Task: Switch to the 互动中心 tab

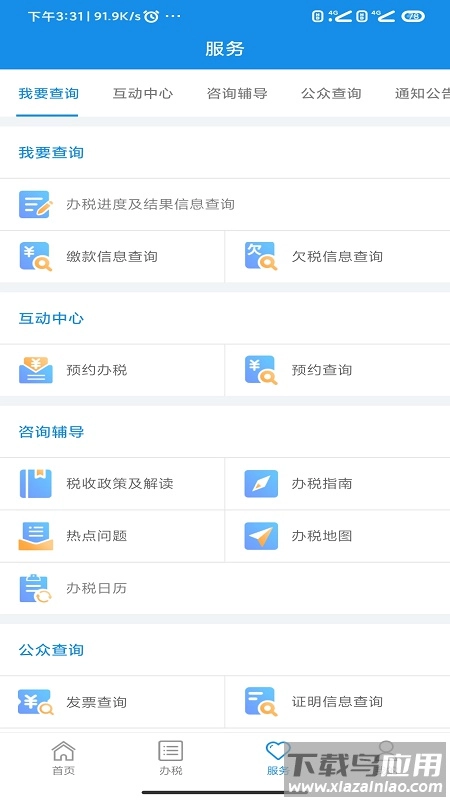Action: 143,94
